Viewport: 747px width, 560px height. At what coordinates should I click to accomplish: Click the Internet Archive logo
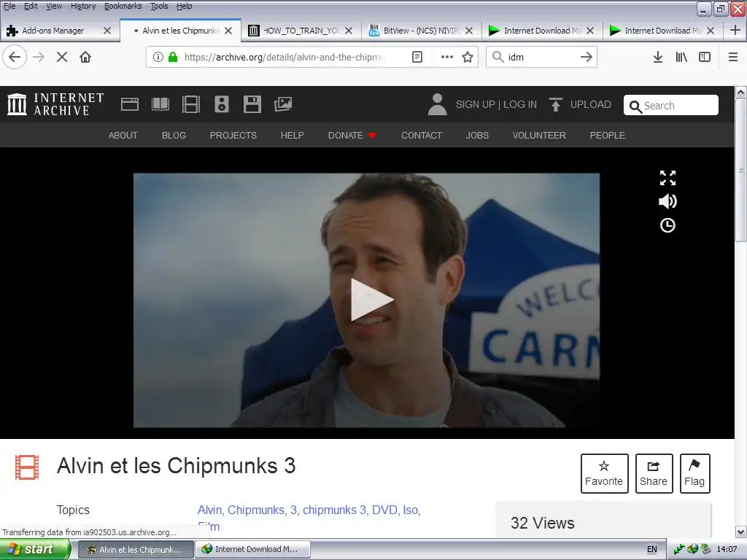tap(55, 104)
